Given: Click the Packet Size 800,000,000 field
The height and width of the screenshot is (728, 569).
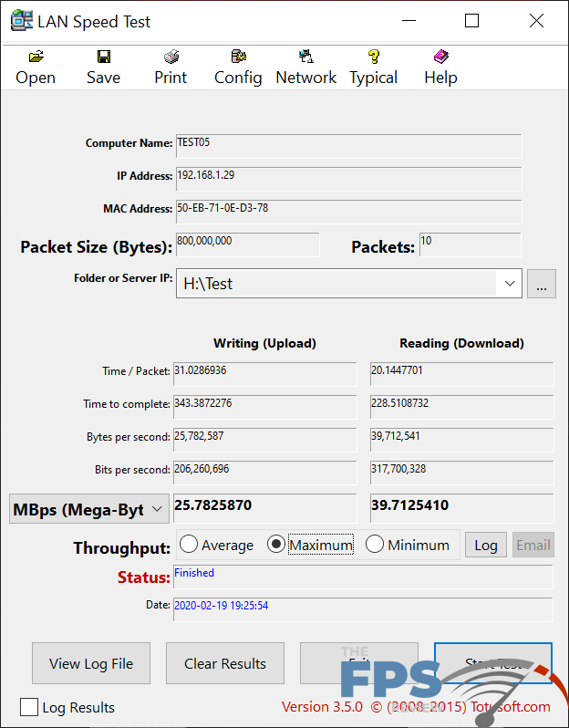Looking at the screenshot, I should coord(248,244).
